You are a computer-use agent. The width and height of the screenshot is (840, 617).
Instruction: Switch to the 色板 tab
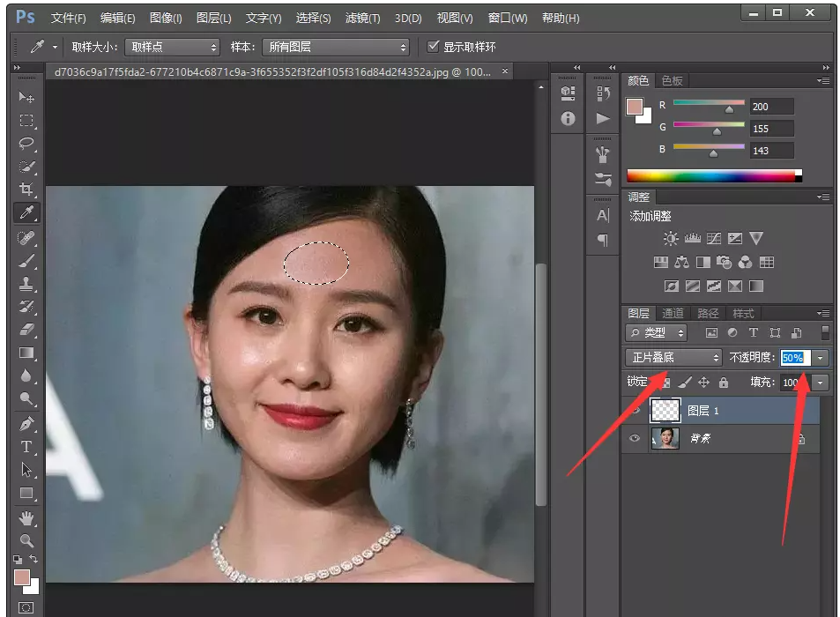pyautogui.click(x=672, y=80)
